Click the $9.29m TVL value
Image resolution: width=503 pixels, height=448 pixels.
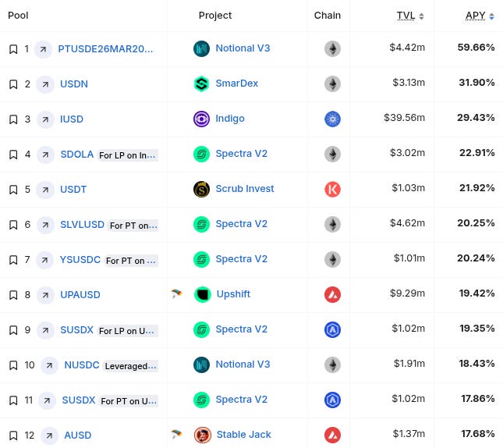[x=407, y=293]
